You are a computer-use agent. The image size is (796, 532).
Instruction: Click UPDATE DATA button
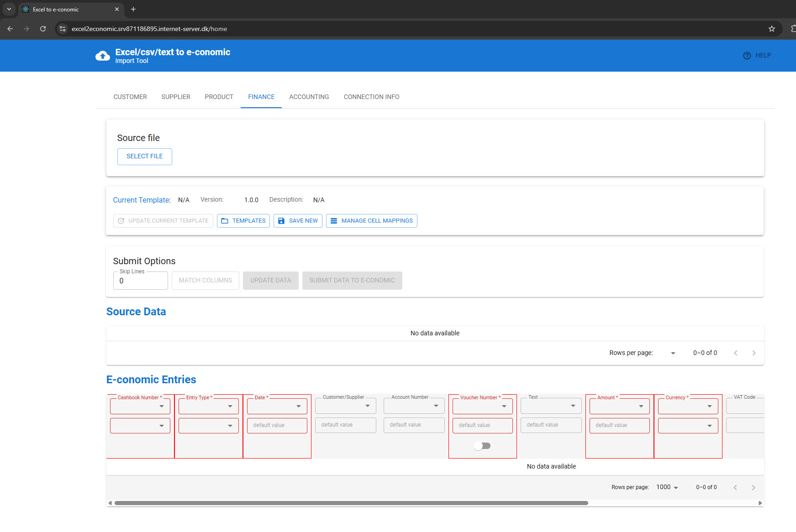click(x=271, y=281)
